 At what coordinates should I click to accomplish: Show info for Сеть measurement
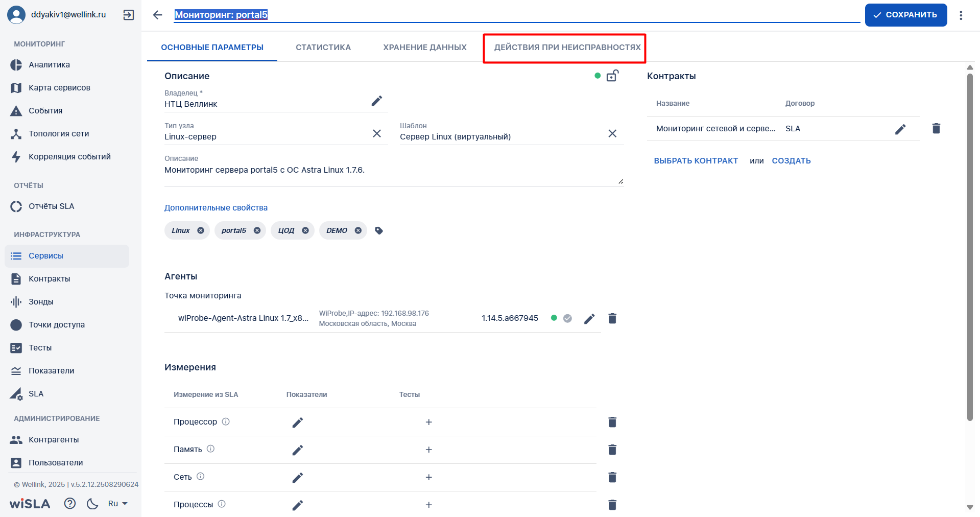[x=201, y=476]
